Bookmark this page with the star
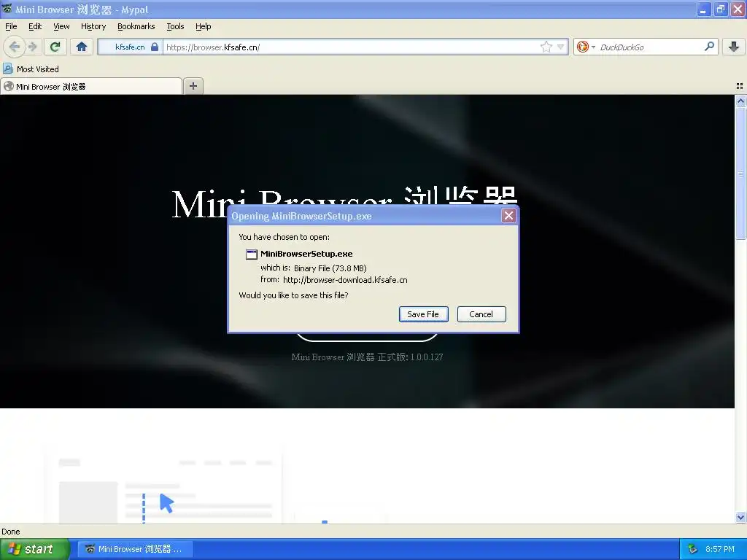The height and width of the screenshot is (560, 747). click(x=546, y=47)
